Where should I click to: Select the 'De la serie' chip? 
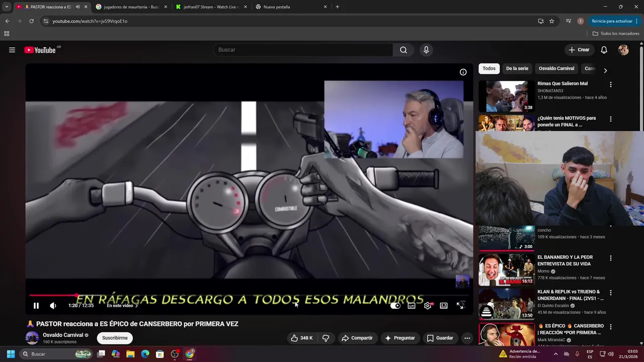click(x=517, y=68)
